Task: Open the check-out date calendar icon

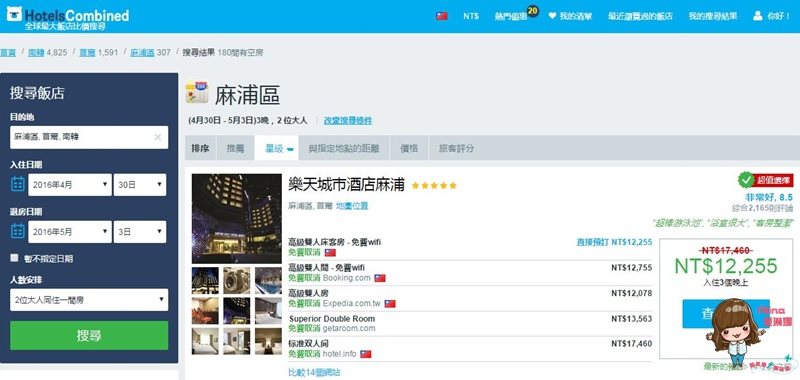Action: coord(18,231)
